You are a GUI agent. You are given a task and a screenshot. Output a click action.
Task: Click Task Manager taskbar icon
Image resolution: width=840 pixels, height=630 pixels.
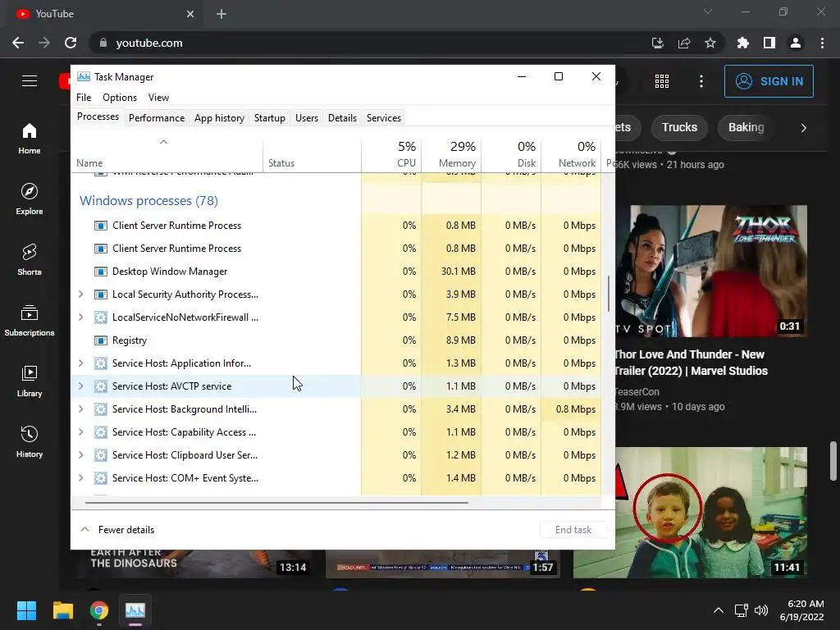(135, 610)
